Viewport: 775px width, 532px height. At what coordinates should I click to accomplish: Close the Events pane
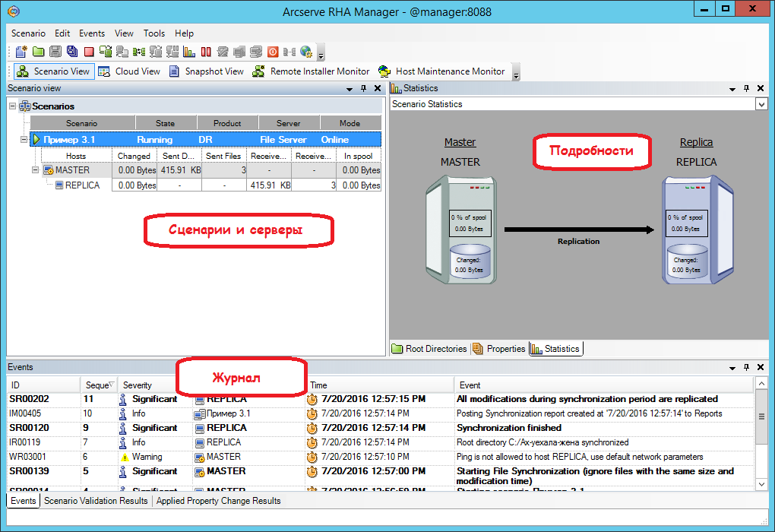point(761,367)
